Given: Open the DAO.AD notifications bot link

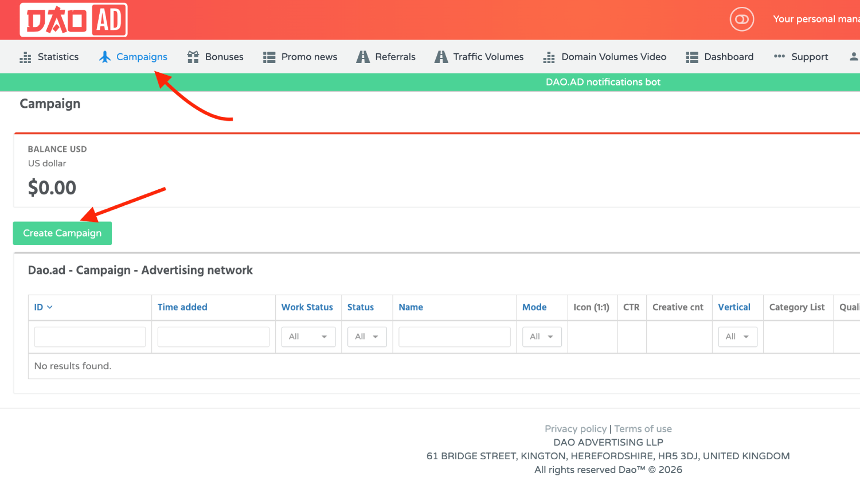Looking at the screenshot, I should 603,82.
